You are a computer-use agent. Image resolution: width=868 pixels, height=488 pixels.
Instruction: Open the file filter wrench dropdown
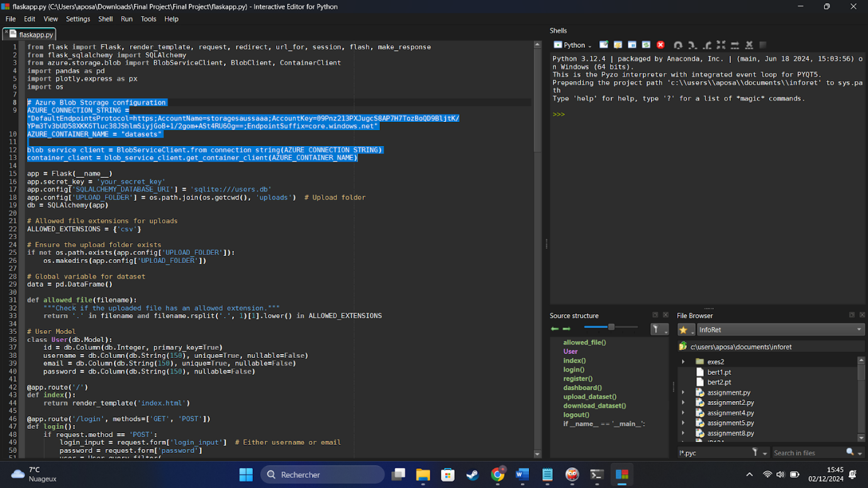[760, 453]
